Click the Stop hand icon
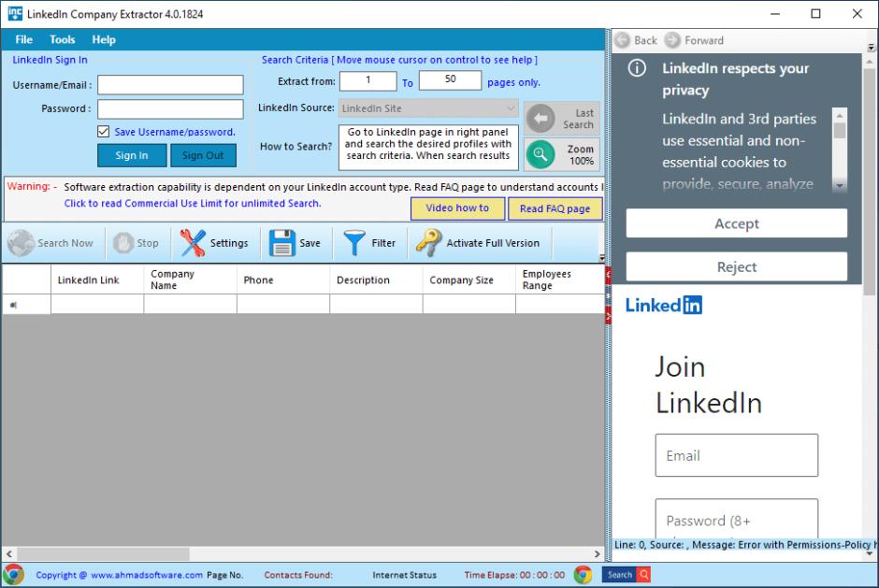 point(123,243)
